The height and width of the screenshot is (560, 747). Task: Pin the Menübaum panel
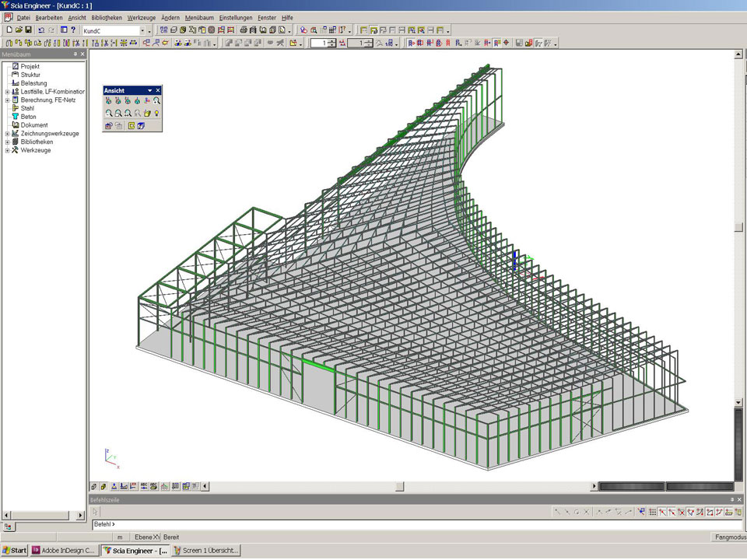coord(75,54)
